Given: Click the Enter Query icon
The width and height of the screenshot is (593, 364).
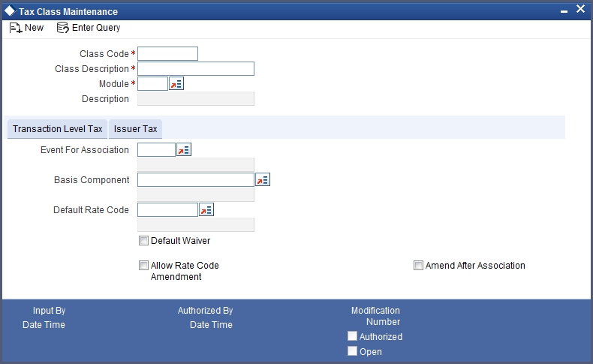Looking at the screenshot, I should [x=63, y=28].
